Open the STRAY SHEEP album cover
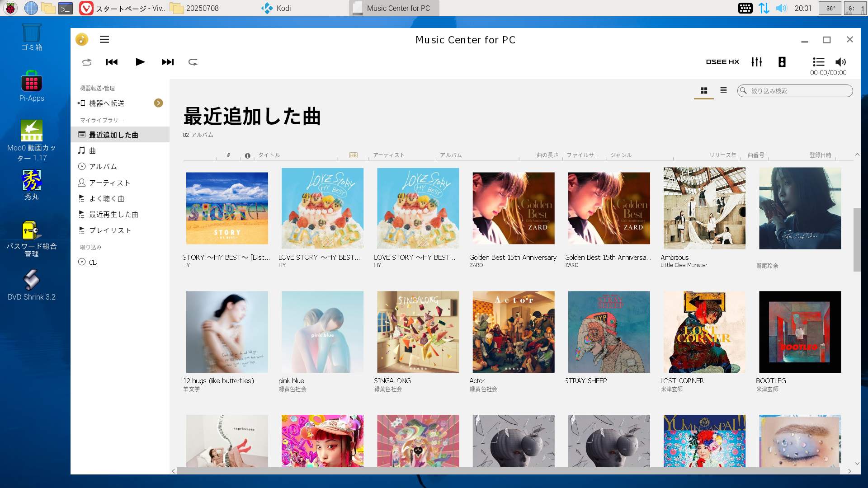868x488 pixels. (x=609, y=332)
